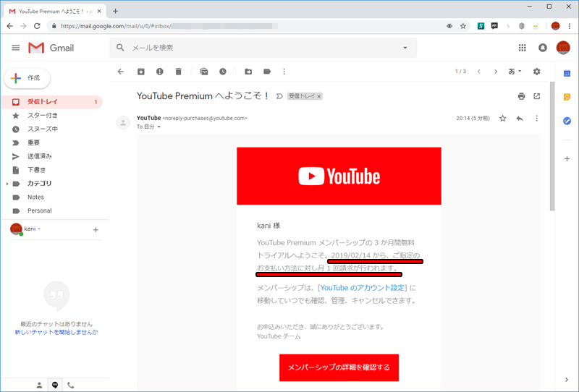
Task: Remove the 受信トレイ label with x
Action: (x=319, y=96)
